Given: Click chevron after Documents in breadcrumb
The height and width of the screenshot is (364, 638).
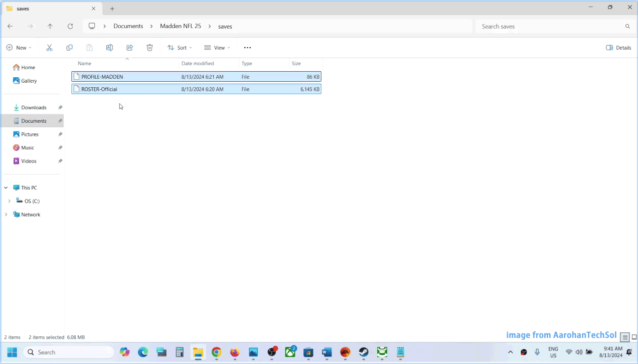Looking at the screenshot, I should [151, 26].
